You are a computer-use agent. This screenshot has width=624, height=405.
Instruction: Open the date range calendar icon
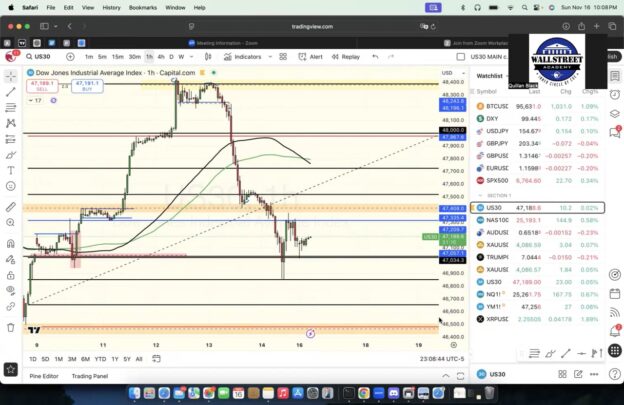pos(156,359)
